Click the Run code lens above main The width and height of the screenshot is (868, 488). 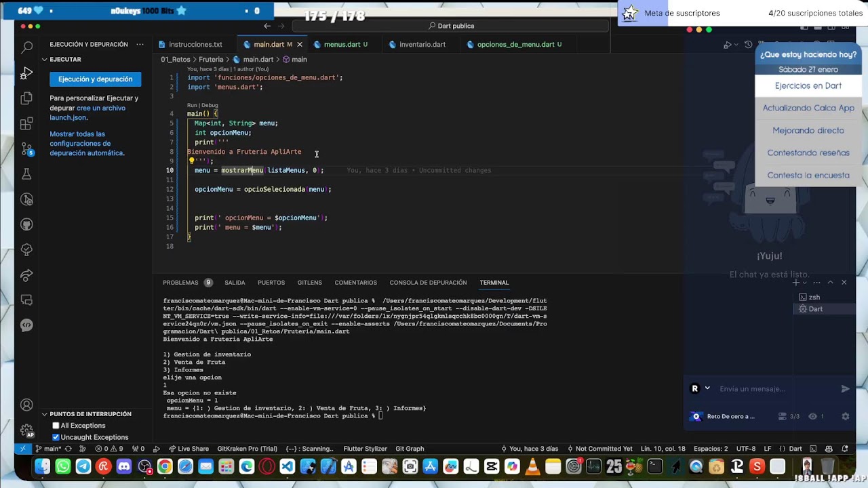(192, 105)
